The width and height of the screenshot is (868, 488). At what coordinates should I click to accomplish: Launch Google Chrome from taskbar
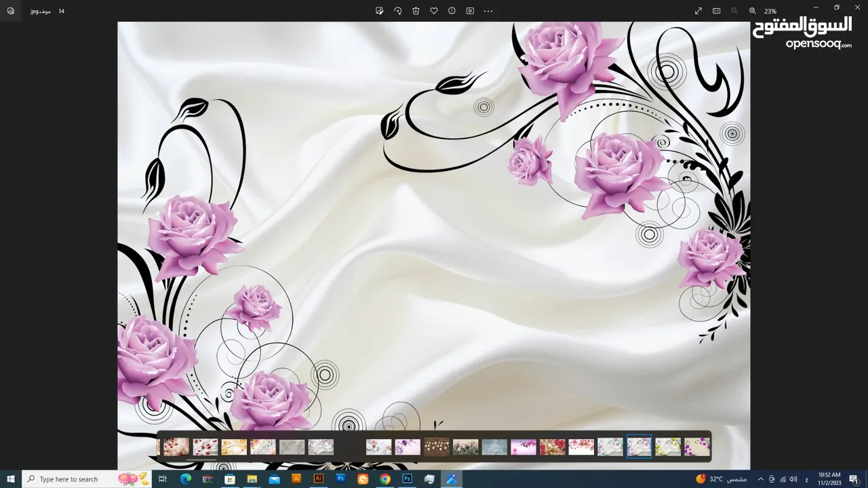click(x=385, y=479)
